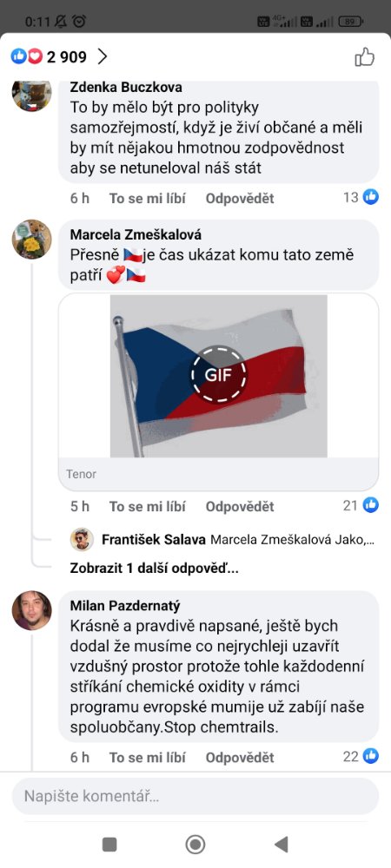The width and height of the screenshot is (391, 868).
Task: Expand Zobrazit 1 další odpověď
Action: (x=155, y=569)
